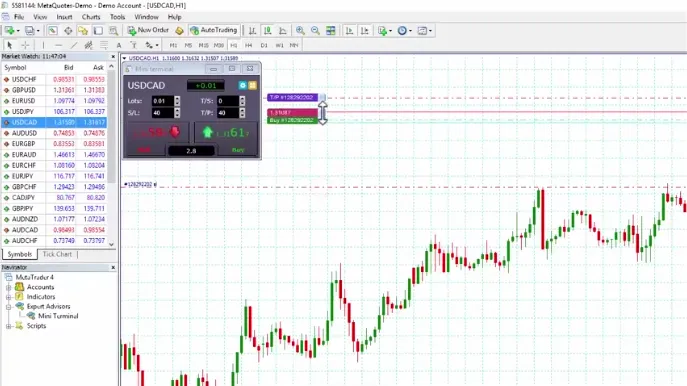Collapse the Expert Advisors tree node
This screenshot has width=687, height=386.
click(x=8, y=307)
